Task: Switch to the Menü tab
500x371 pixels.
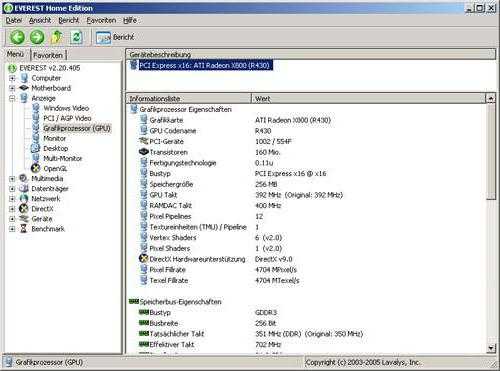Action: pyautogui.click(x=15, y=54)
